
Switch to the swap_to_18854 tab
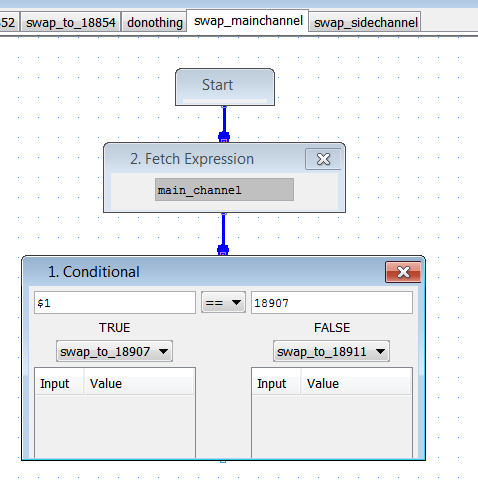[x=70, y=23]
